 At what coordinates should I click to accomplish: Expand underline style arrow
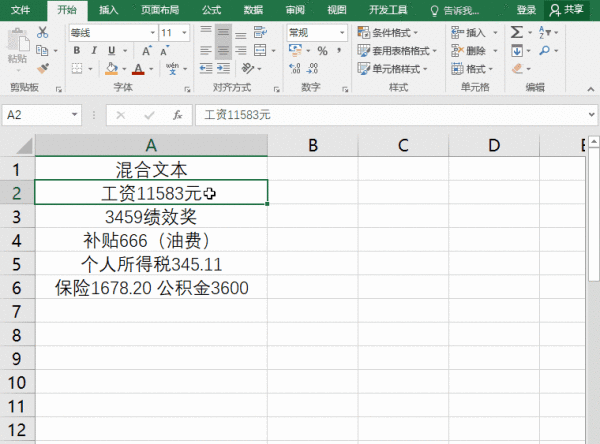(125, 51)
